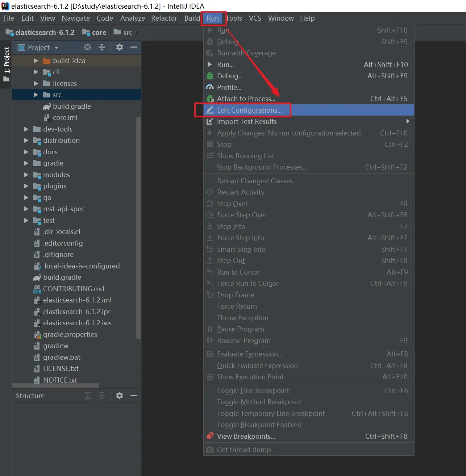Select the elasticsearch-6.1.2.ipr file
Image resolution: width=466 pixels, height=476 pixels.
coord(76,312)
